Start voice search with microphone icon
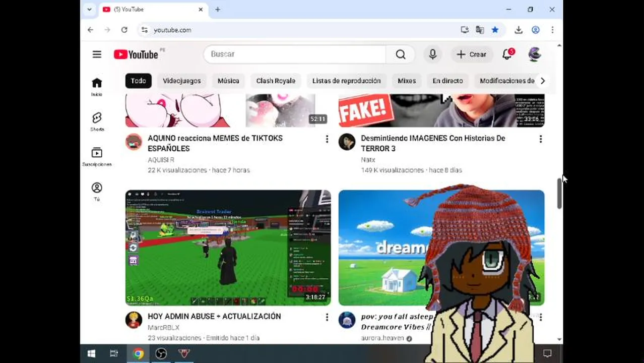 coord(432,54)
